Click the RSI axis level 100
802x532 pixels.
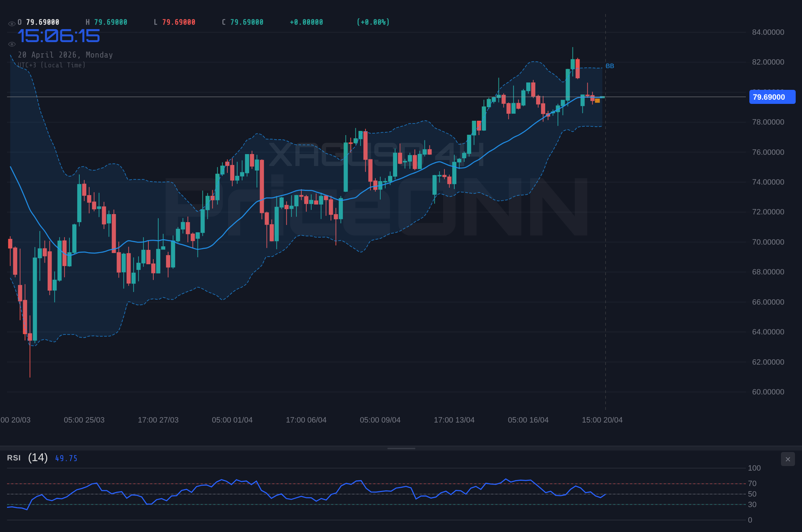(754, 468)
